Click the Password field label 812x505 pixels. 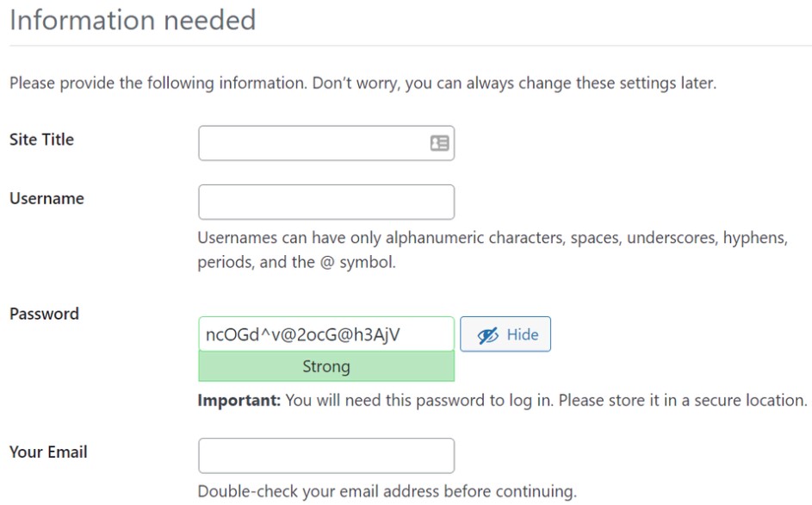(44, 314)
